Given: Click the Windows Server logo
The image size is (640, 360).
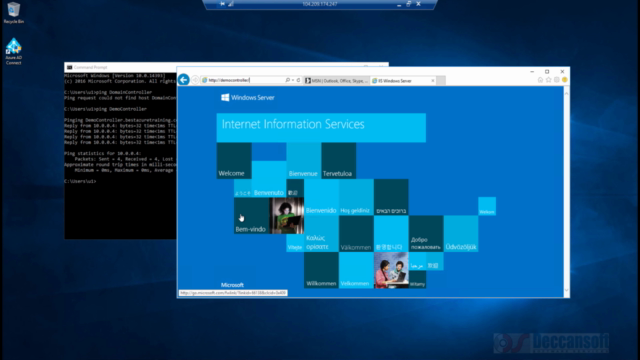Looking at the screenshot, I should [x=248, y=98].
